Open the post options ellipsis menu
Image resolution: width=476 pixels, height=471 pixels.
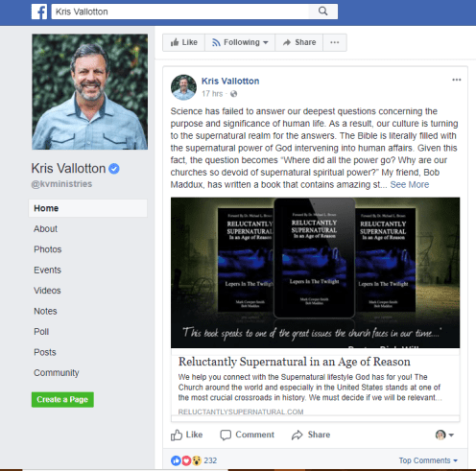pos(457,80)
